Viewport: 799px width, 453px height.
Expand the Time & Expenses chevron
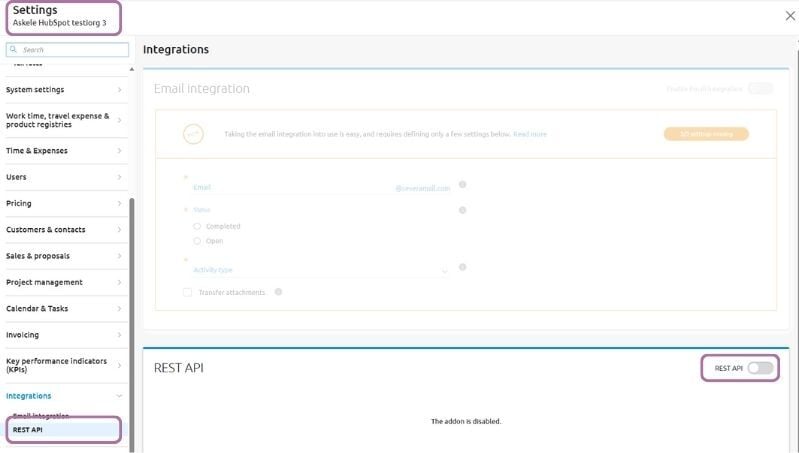[120, 151]
